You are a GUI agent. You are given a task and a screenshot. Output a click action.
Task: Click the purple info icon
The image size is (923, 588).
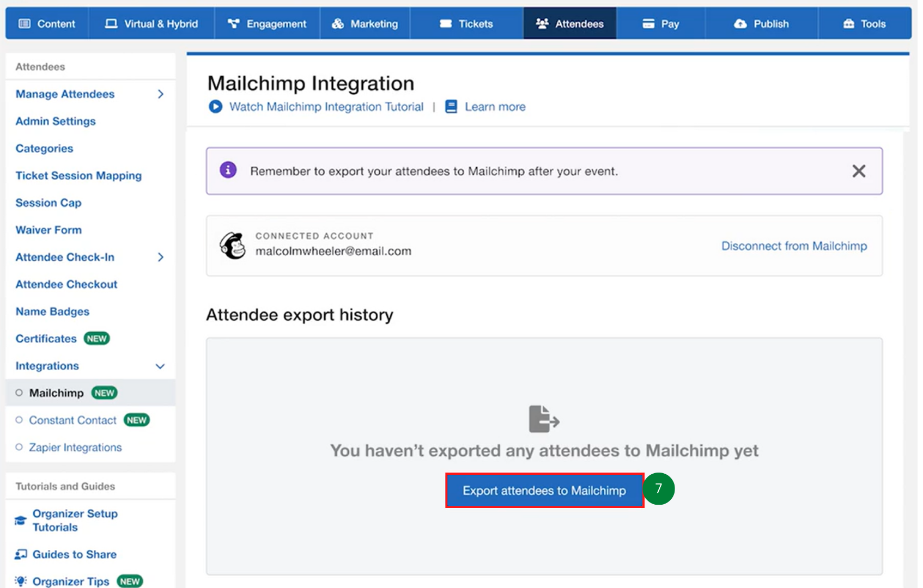228,170
